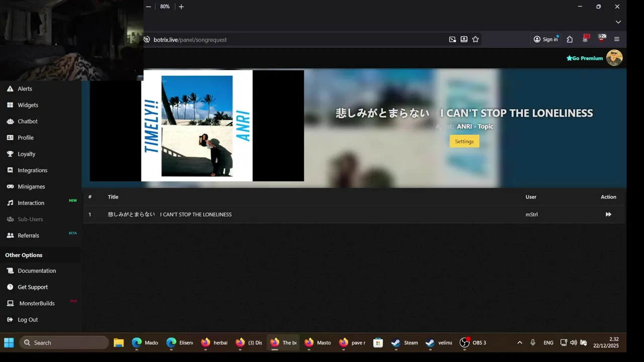Click the Firefox Sign in button
644x362 pixels.
[x=546, y=39]
